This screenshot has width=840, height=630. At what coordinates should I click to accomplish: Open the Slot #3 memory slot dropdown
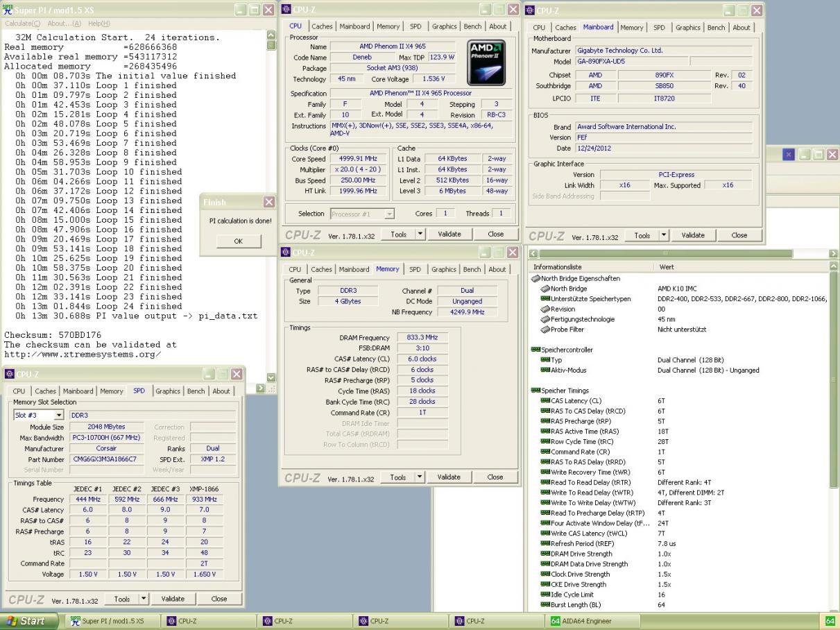58,415
